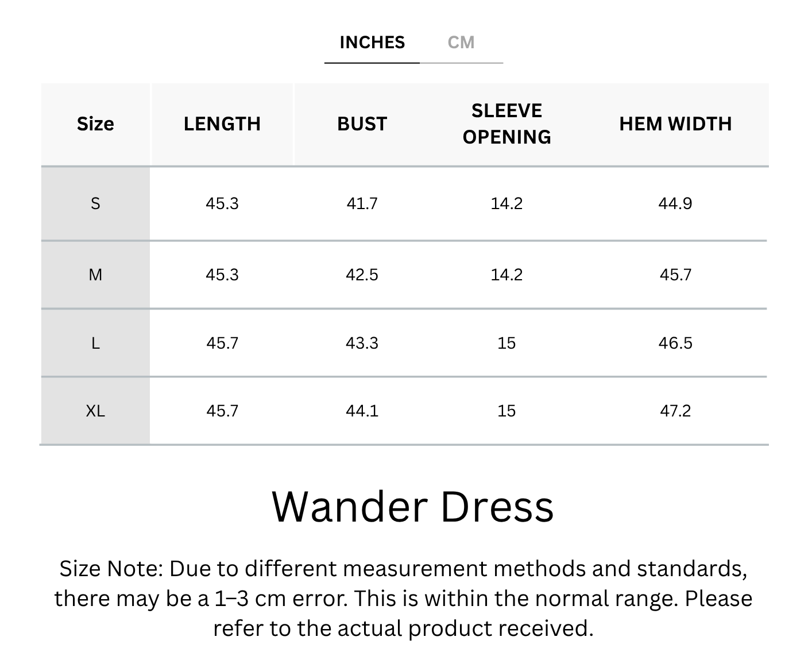Select the S size row label
812x656 pixels.
95,203
